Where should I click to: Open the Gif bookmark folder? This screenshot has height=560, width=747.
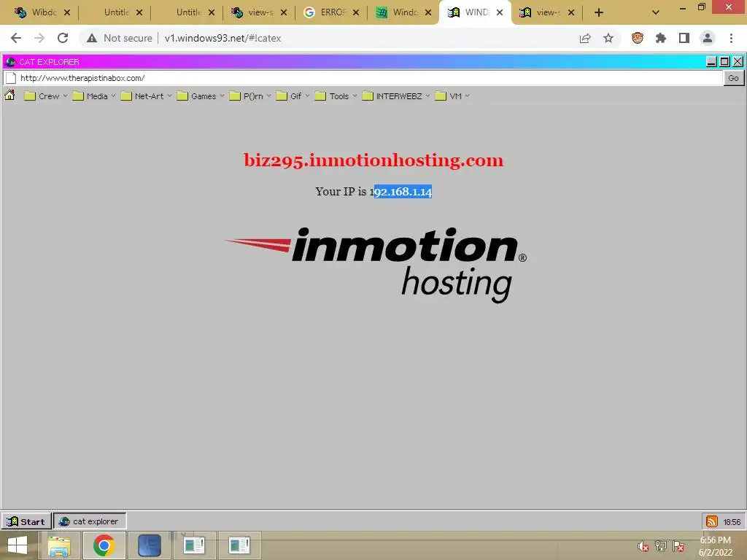click(x=293, y=96)
